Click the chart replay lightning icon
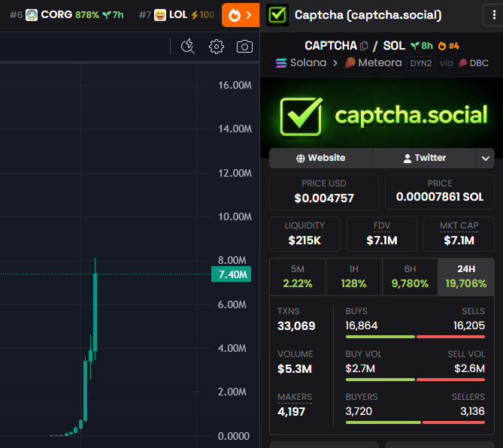503x448 pixels. click(188, 47)
